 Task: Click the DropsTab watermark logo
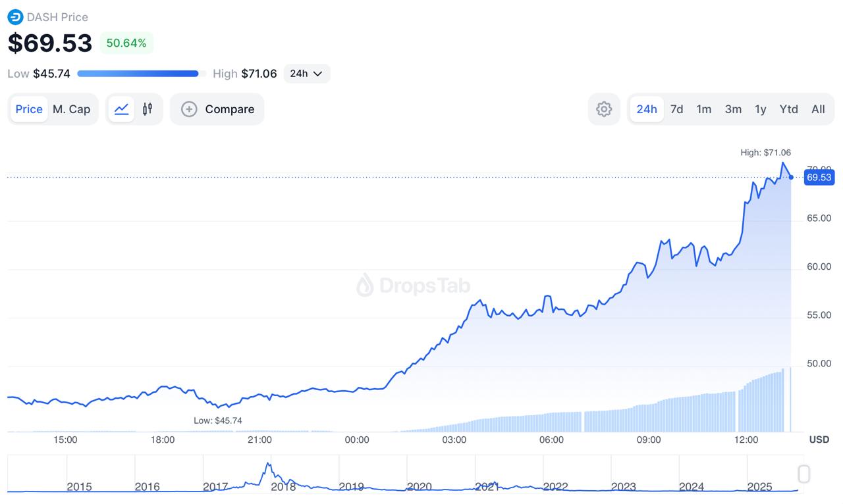tap(365, 286)
